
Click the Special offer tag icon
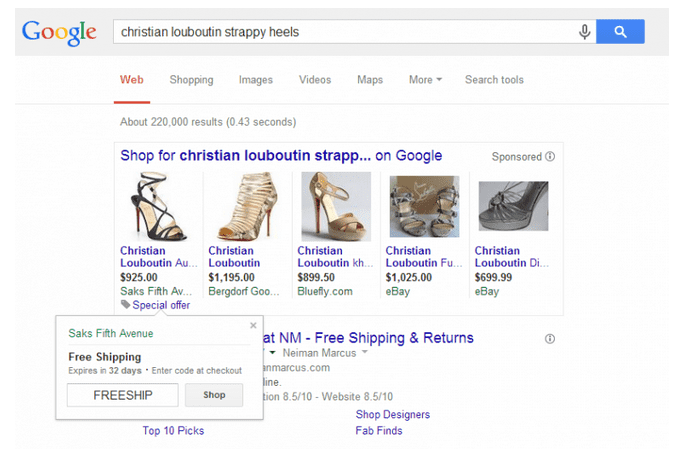[124, 305]
